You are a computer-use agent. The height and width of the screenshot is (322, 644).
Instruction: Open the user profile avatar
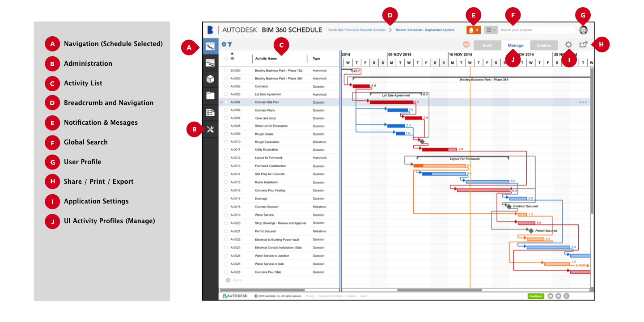coord(583,30)
